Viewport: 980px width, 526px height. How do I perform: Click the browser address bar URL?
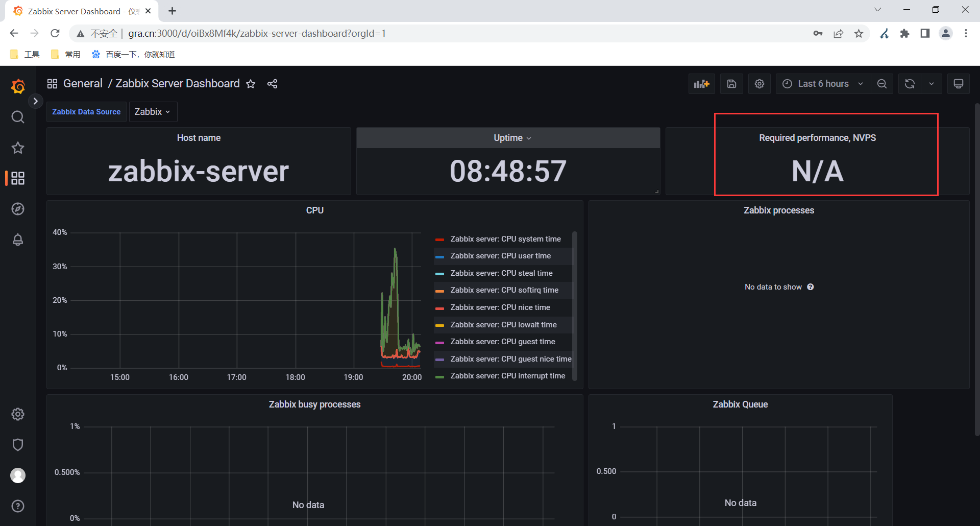tap(257, 34)
